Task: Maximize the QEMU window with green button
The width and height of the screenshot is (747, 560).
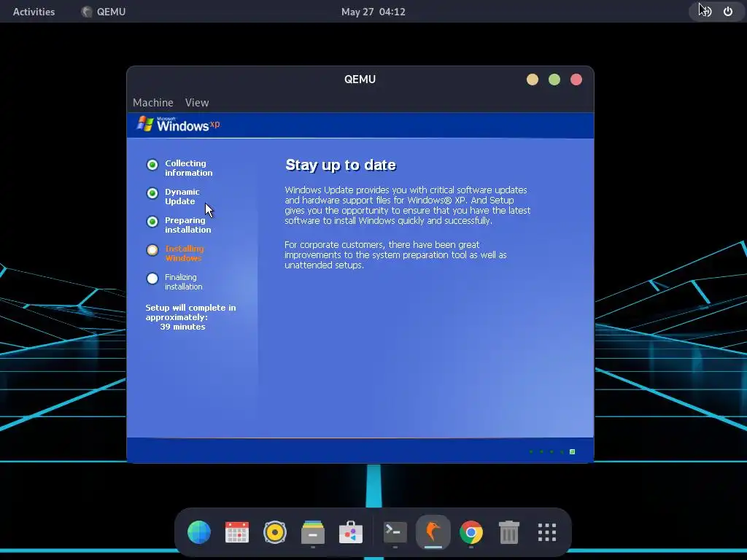Action: 554,79
